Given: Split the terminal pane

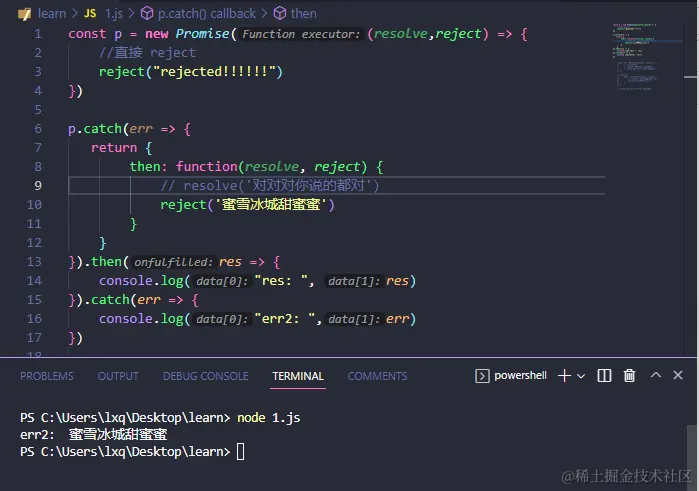Looking at the screenshot, I should pyautogui.click(x=604, y=375).
